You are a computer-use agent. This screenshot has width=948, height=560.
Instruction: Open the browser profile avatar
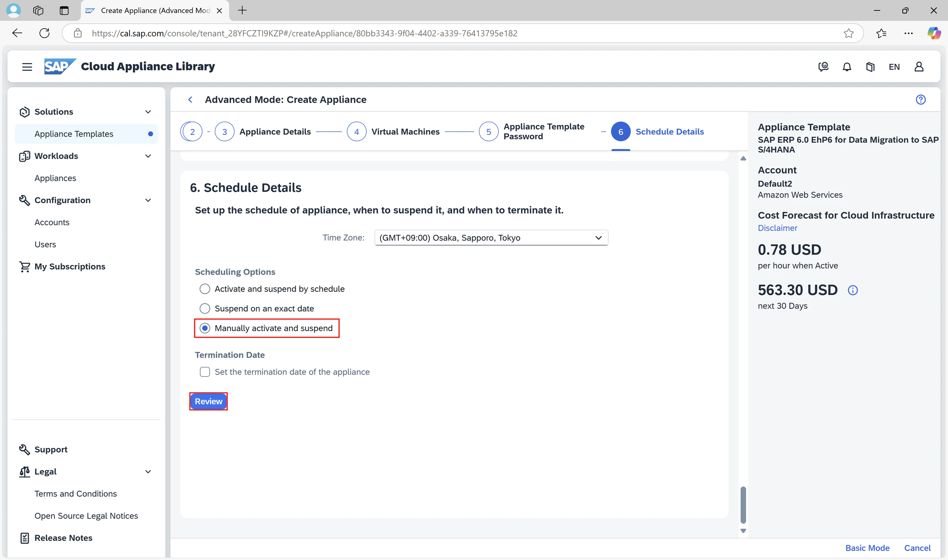(13, 10)
